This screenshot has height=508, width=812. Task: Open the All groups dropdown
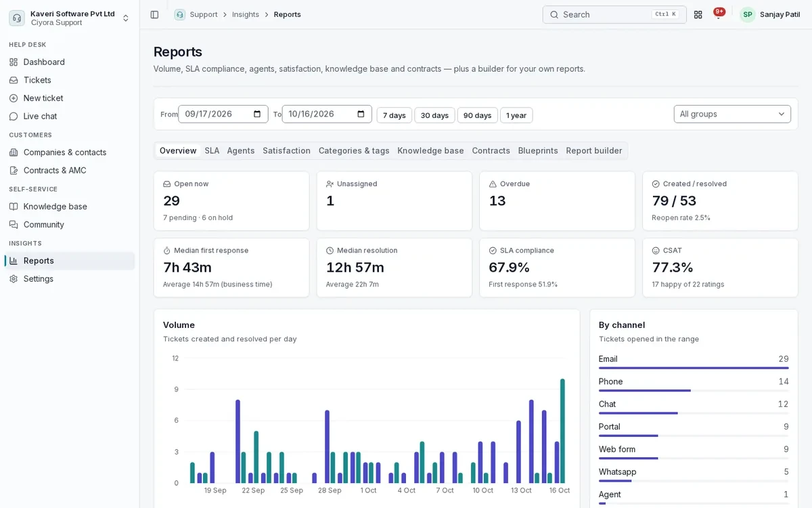click(x=732, y=114)
